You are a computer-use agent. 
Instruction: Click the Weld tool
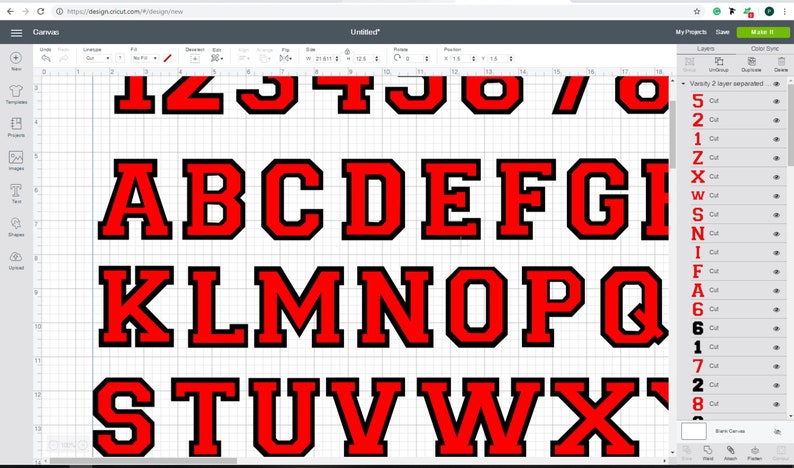click(707, 453)
